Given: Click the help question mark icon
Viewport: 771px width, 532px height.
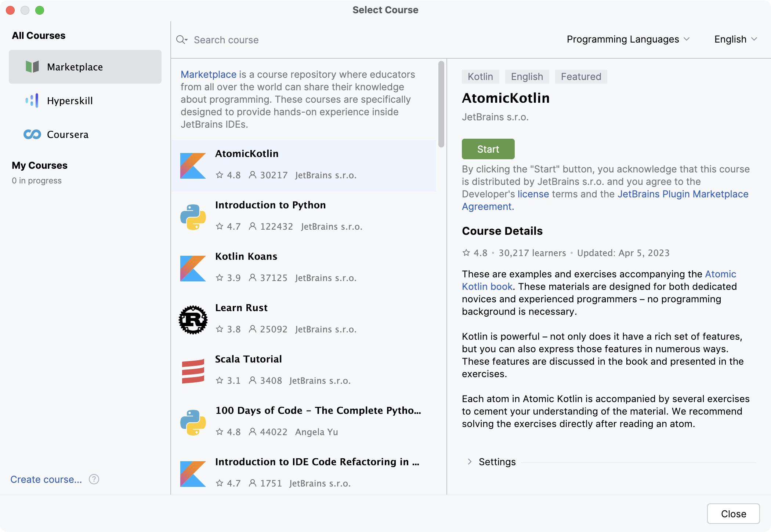Looking at the screenshot, I should point(94,479).
